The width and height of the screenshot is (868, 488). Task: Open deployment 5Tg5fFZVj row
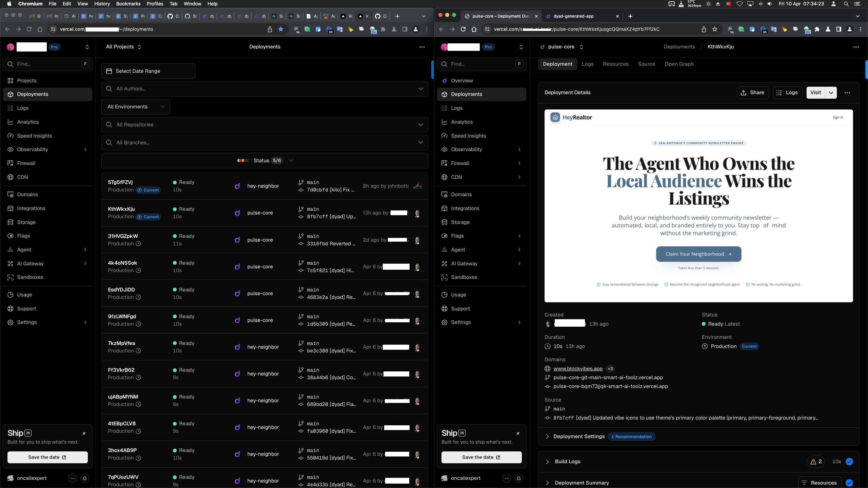tap(265, 186)
